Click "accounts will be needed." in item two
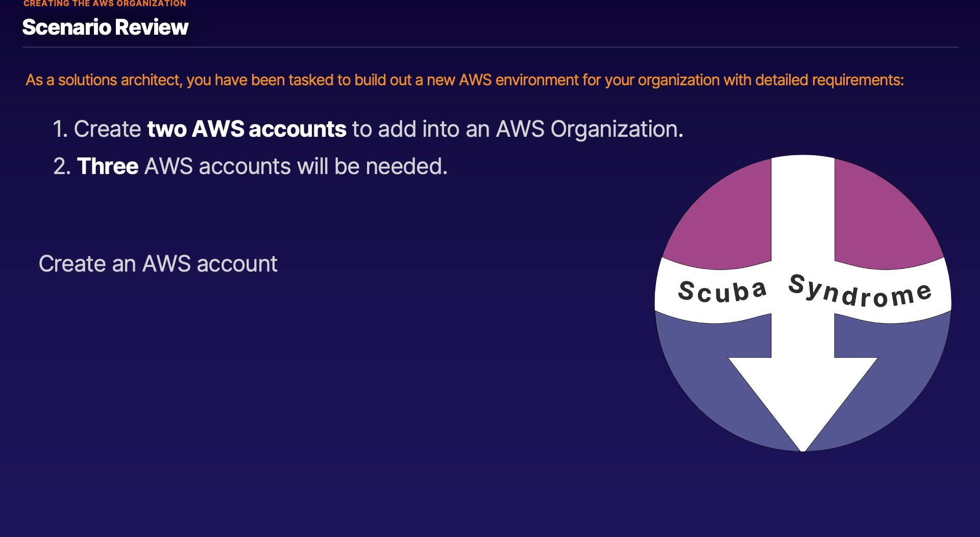This screenshot has height=537, width=980. [323, 166]
